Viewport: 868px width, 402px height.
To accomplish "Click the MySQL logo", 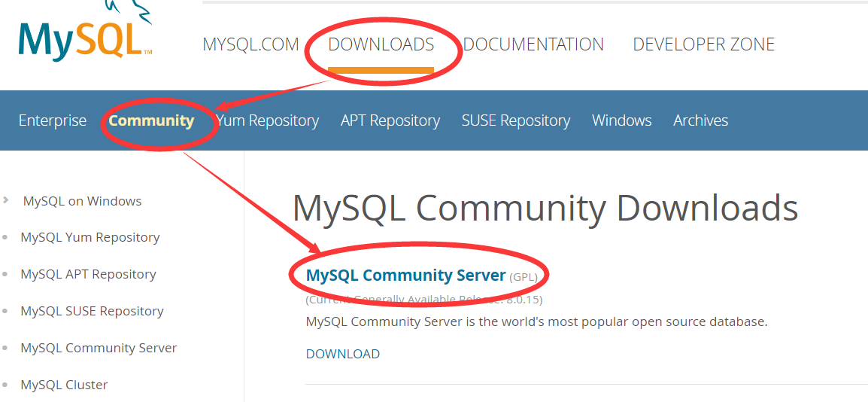I will [86, 30].
